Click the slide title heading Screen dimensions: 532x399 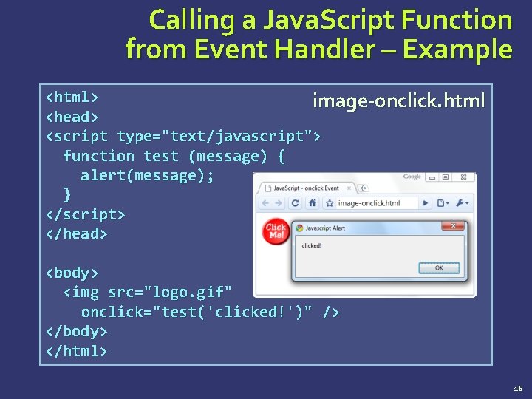(x=319, y=34)
